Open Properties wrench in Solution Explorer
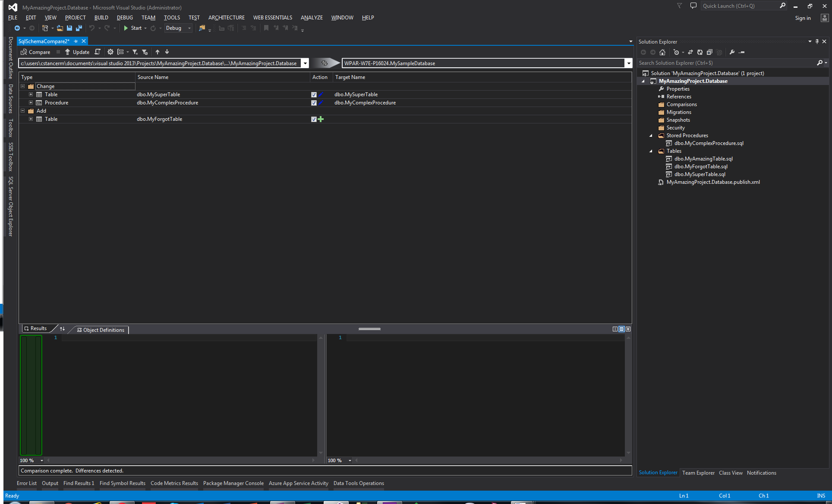The image size is (832, 504). (x=732, y=52)
